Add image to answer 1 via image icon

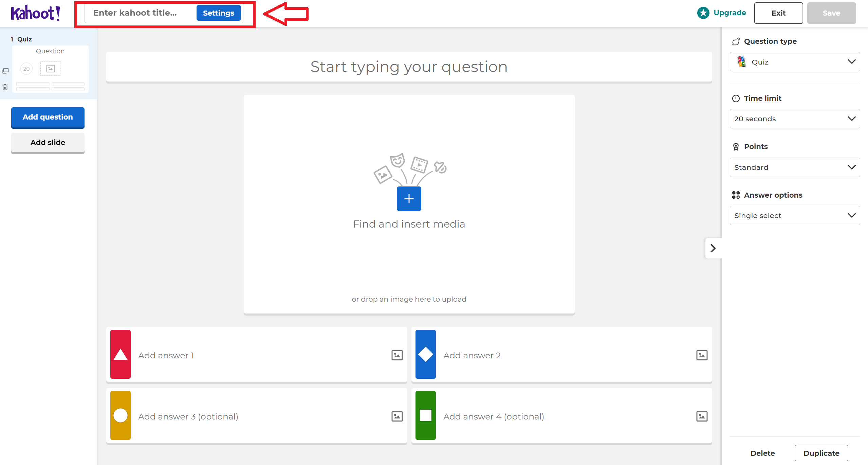click(x=397, y=355)
